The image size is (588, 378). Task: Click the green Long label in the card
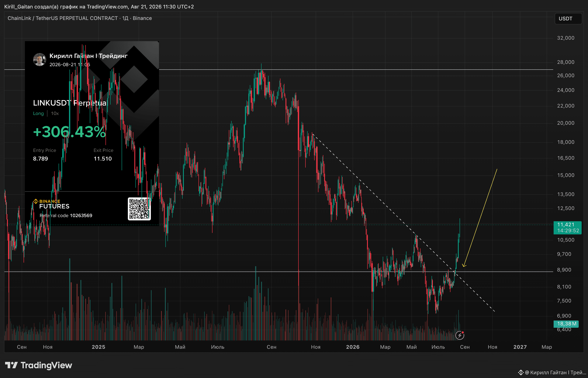pos(38,113)
